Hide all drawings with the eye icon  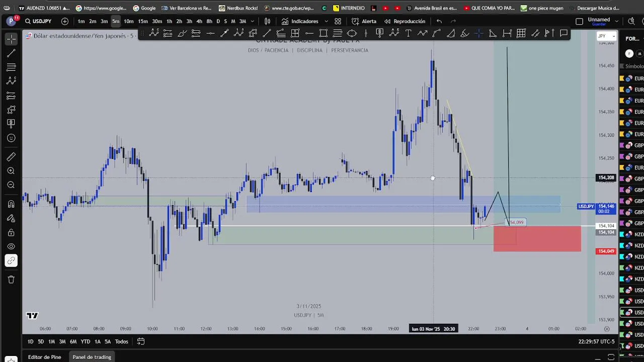(x=11, y=246)
